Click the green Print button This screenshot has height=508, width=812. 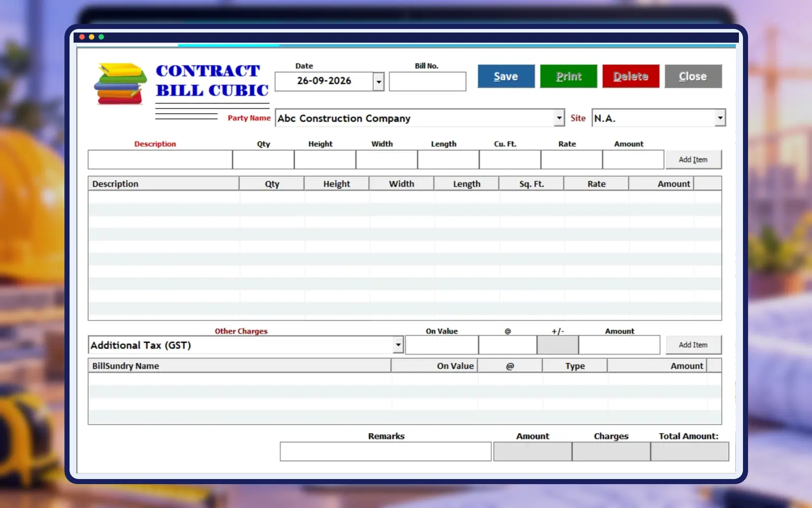pos(568,76)
